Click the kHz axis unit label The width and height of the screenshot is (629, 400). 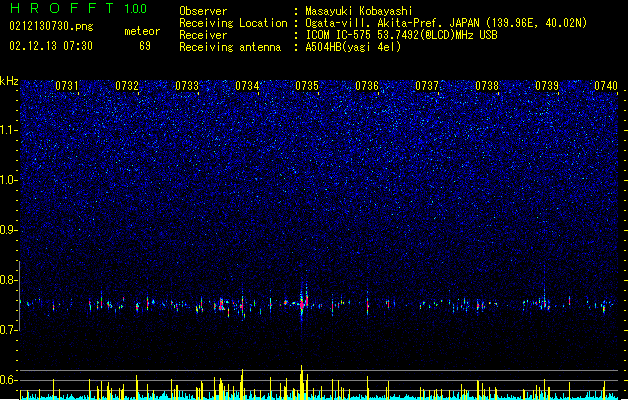pos(9,81)
